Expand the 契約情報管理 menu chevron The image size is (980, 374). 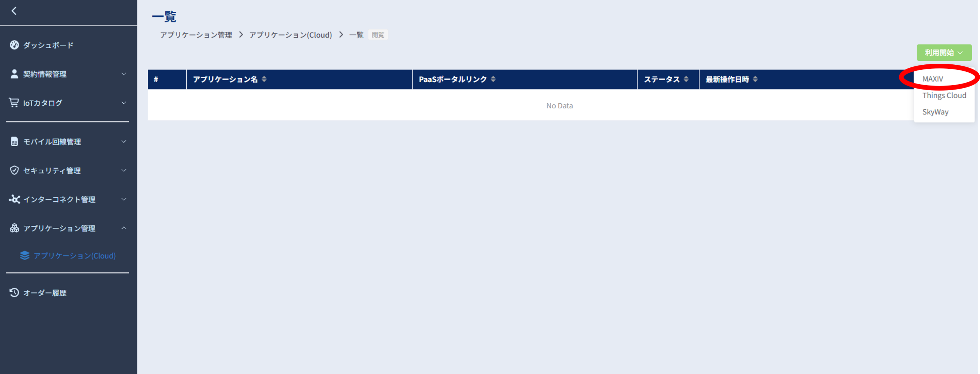tap(123, 73)
